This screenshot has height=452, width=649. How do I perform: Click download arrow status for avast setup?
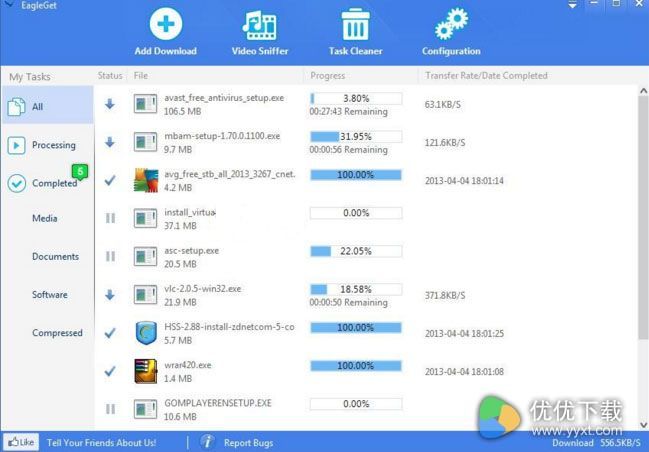coord(110,104)
